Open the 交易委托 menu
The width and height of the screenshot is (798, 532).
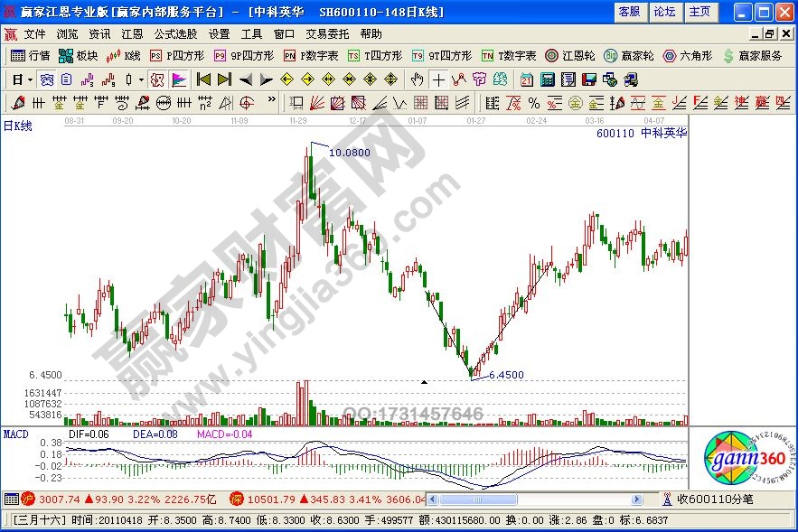(x=327, y=34)
